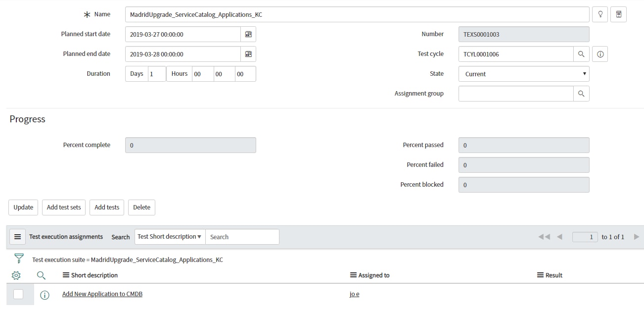Click the Days duration input field
This screenshot has height=312, width=644.
(x=157, y=73)
